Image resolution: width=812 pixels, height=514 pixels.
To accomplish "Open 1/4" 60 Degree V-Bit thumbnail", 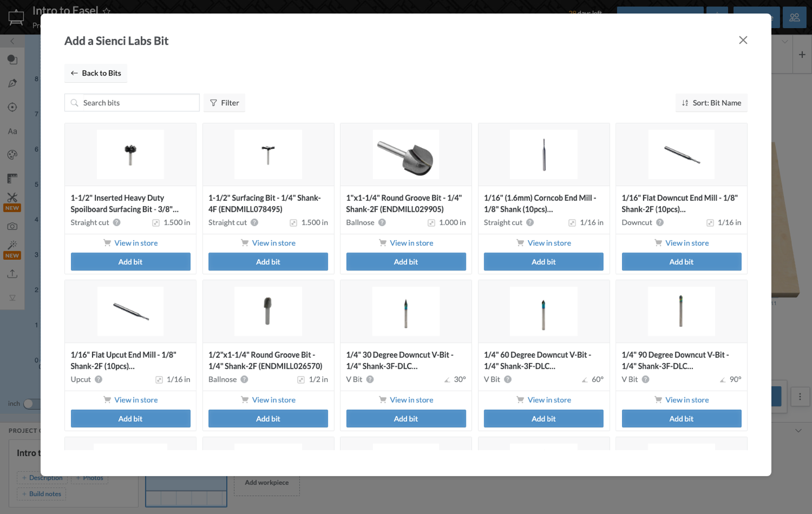I will tap(544, 311).
